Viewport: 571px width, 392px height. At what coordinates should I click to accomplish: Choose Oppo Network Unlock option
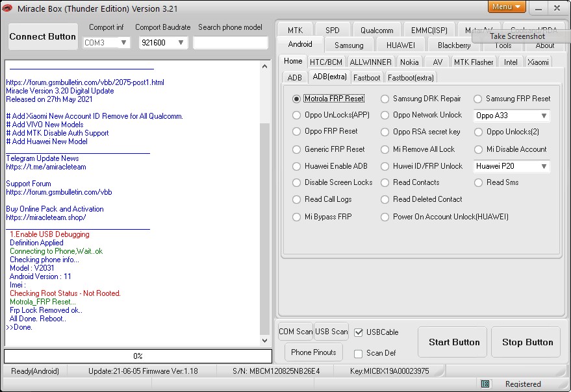point(385,115)
